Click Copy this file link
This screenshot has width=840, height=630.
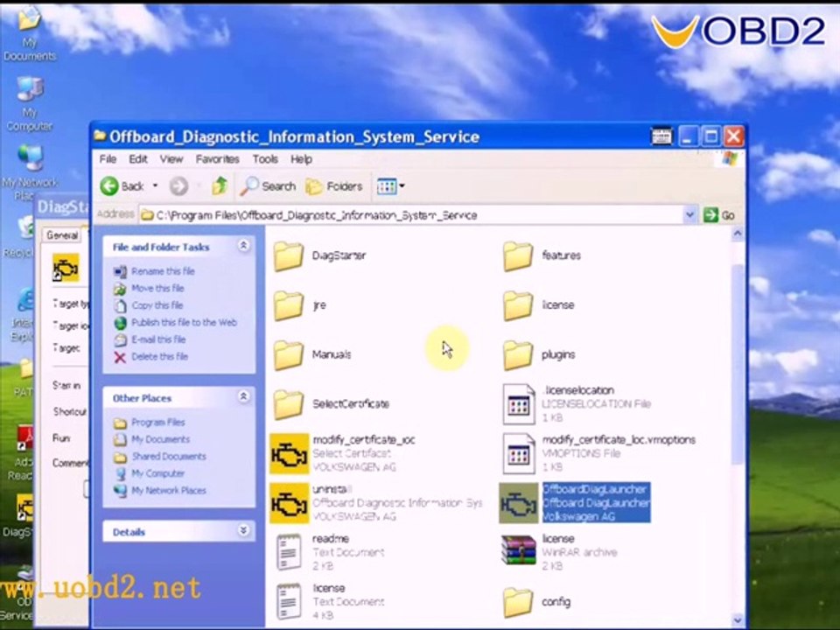tap(157, 305)
